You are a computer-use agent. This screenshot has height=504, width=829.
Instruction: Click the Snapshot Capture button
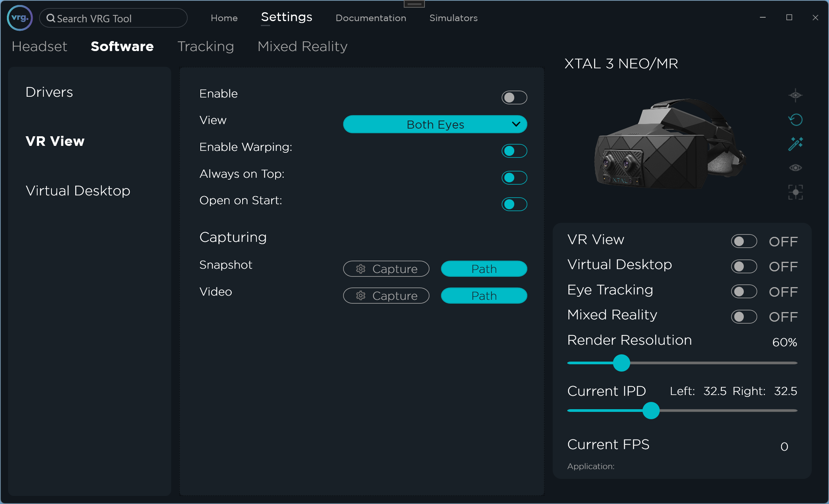[386, 269]
